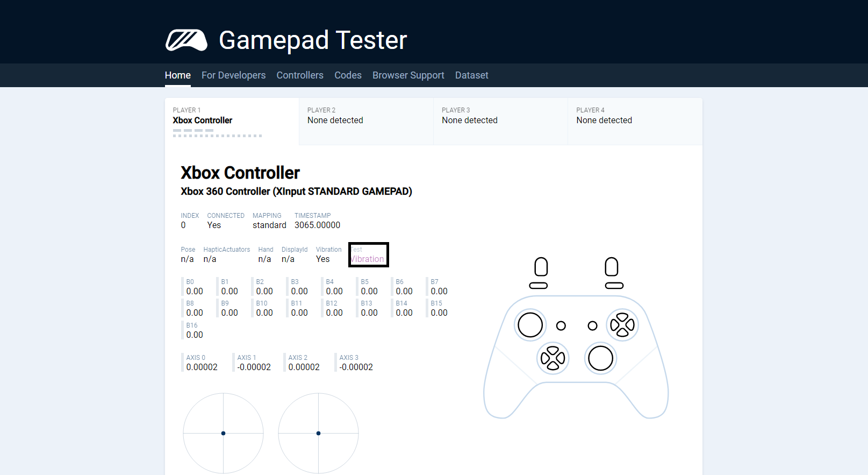Click the left analog stick on the controller diagram
Image resolution: width=868 pixels, height=475 pixels.
pos(530,325)
